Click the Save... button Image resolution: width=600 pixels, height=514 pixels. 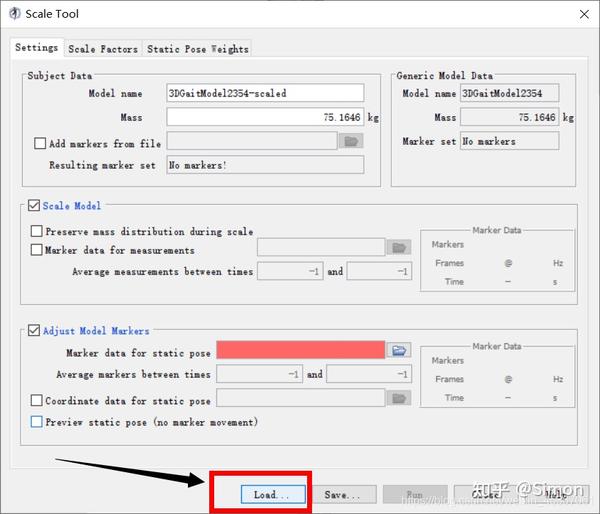tap(344, 494)
